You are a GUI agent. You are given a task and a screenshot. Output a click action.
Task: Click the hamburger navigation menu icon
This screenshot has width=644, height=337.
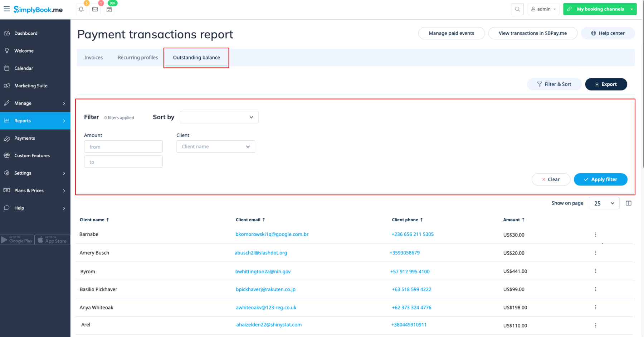(6, 9)
